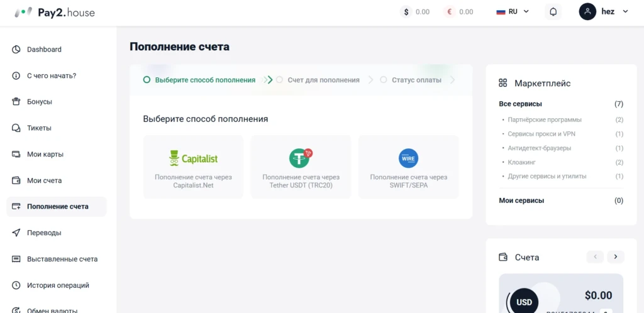Open Тикеты section

pyautogui.click(x=56, y=128)
